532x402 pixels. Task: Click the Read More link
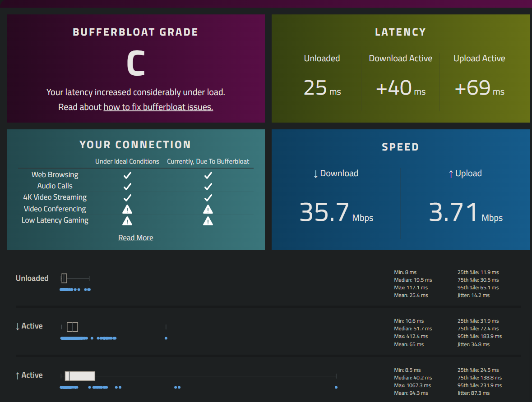coord(136,238)
